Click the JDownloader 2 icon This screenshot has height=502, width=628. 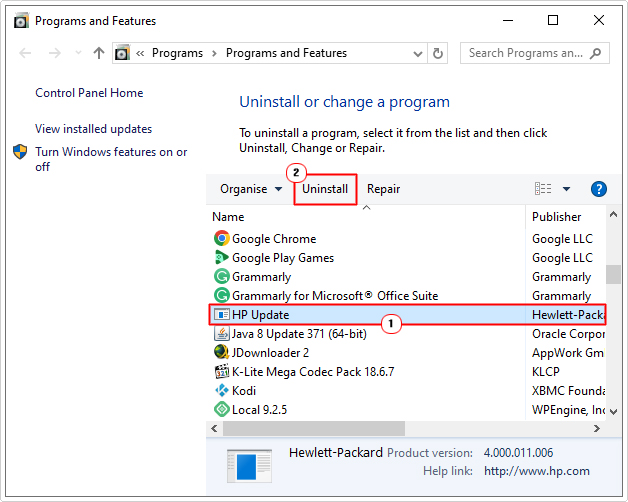[x=221, y=352]
